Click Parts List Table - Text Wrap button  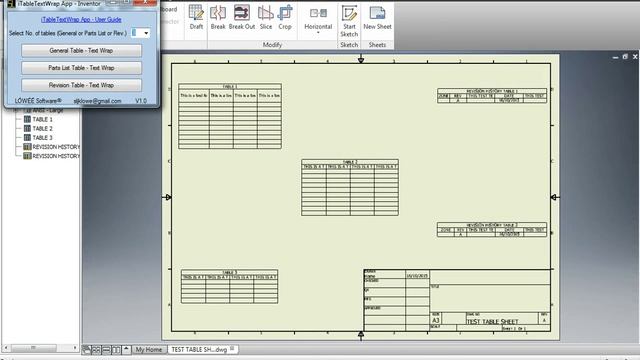81,68
